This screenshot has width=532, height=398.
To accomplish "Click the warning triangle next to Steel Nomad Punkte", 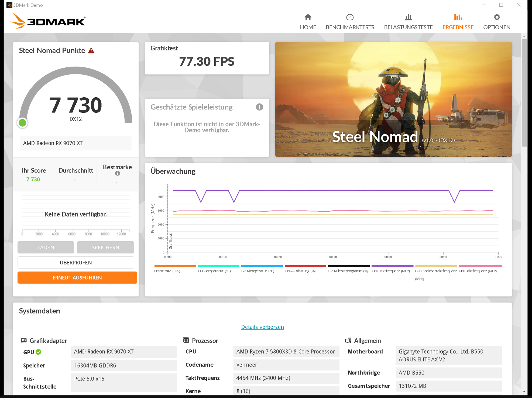I will click(x=91, y=50).
